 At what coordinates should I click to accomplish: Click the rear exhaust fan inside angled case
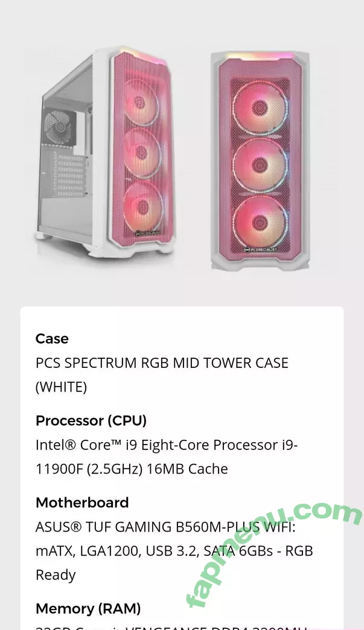coord(60,126)
